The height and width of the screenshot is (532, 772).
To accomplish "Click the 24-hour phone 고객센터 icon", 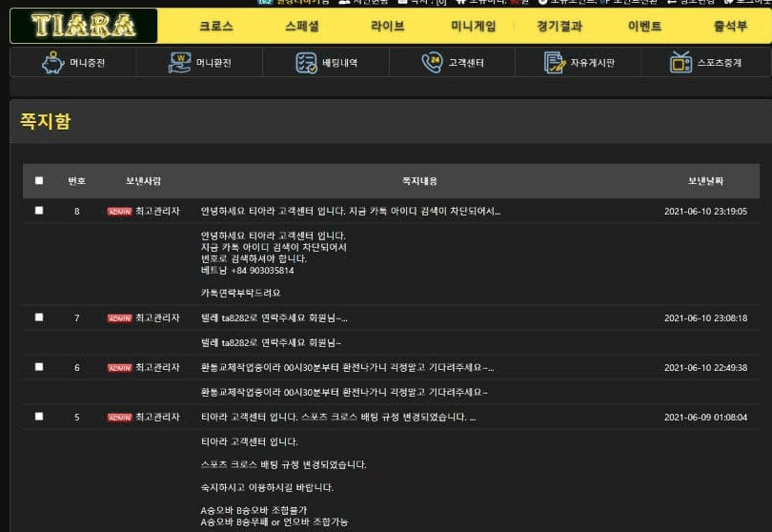I will coord(433,63).
